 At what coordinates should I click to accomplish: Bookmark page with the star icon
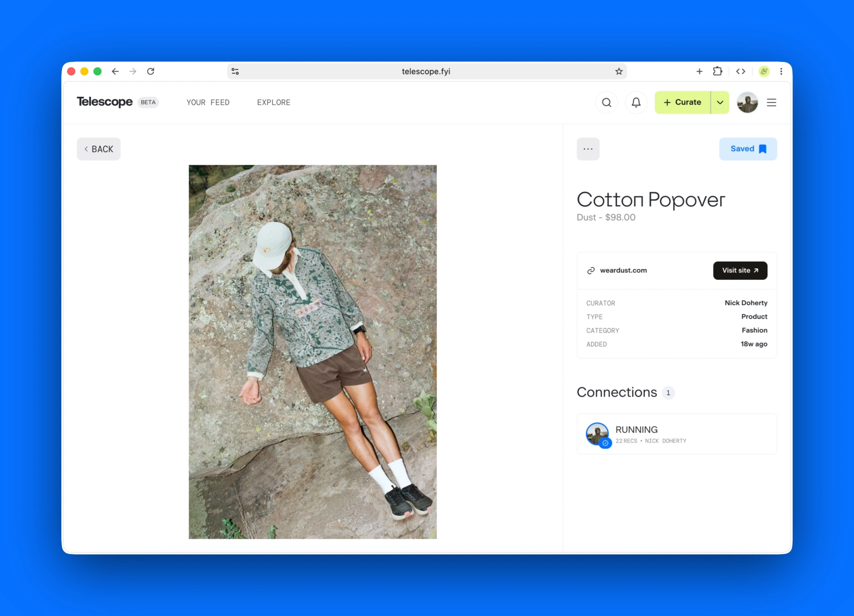tap(619, 71)
